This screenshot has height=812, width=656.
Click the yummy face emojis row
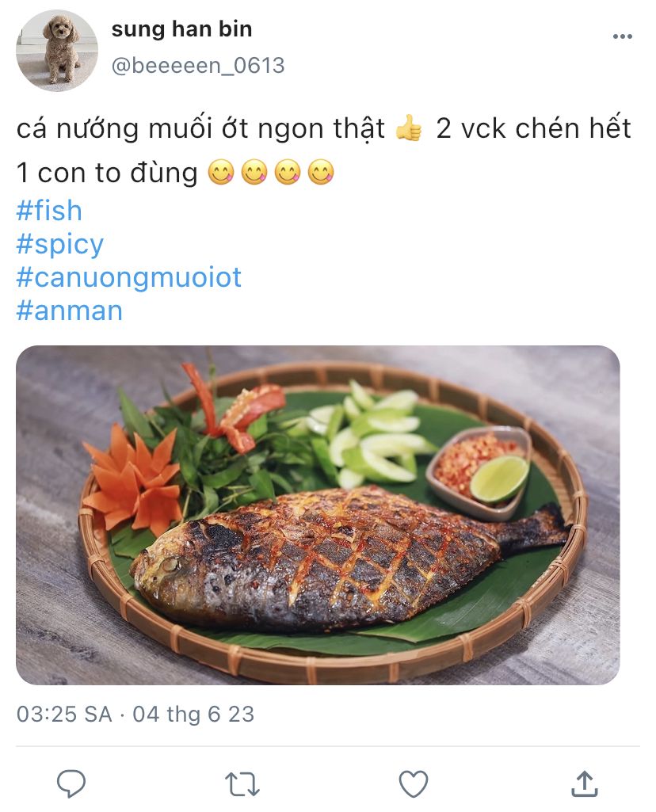(x=271, y=173)
